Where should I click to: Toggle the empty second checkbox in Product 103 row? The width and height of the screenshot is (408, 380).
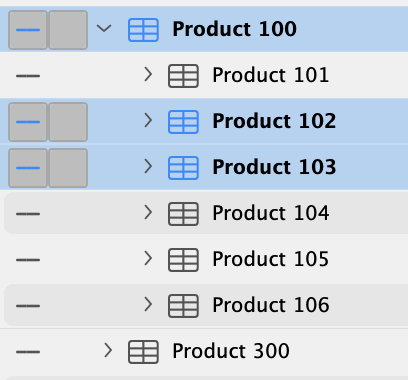coord(68,168)
